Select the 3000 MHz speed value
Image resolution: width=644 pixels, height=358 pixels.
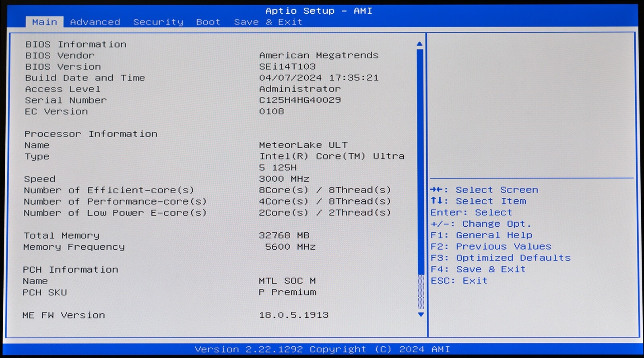pos(284,179)
